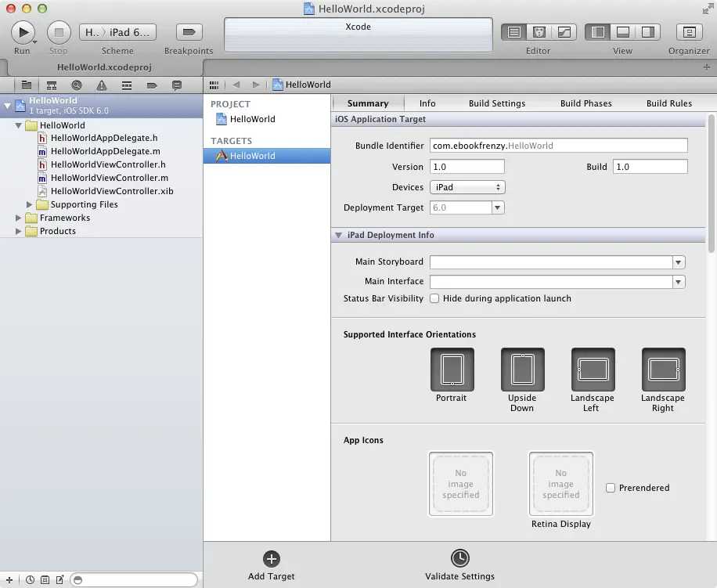The image size is (717, 588).
Task: Enable Hide during application launch checkbox
Action: point(434,298)
